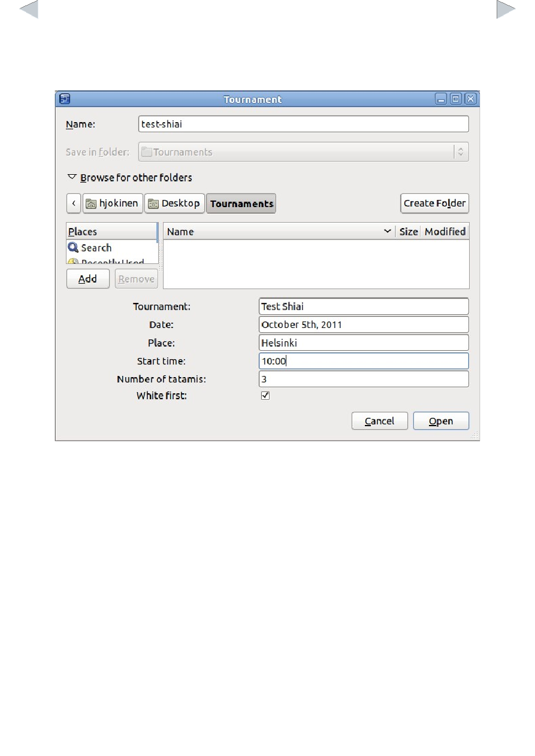Go to the next page with right arrow
The width and height of the screenshot is (535, 756).
point(506,9)
